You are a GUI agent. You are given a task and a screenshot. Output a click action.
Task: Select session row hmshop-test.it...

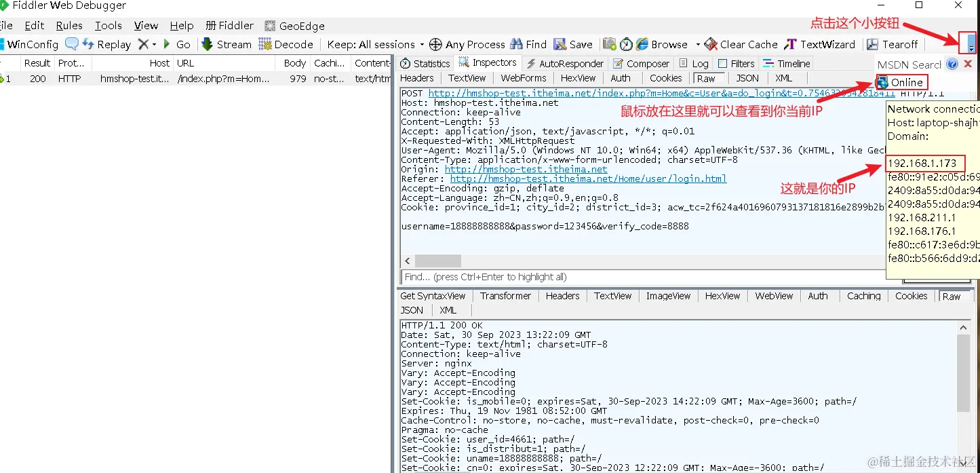(195, 79)
